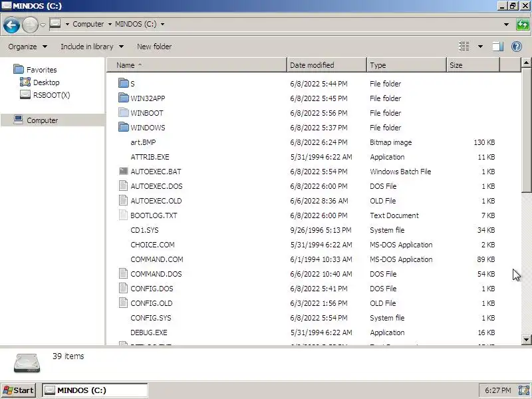Select the WINBOOT folder icon
The height and width of the screenshot is (399, 532).
(x=124, y=112)
